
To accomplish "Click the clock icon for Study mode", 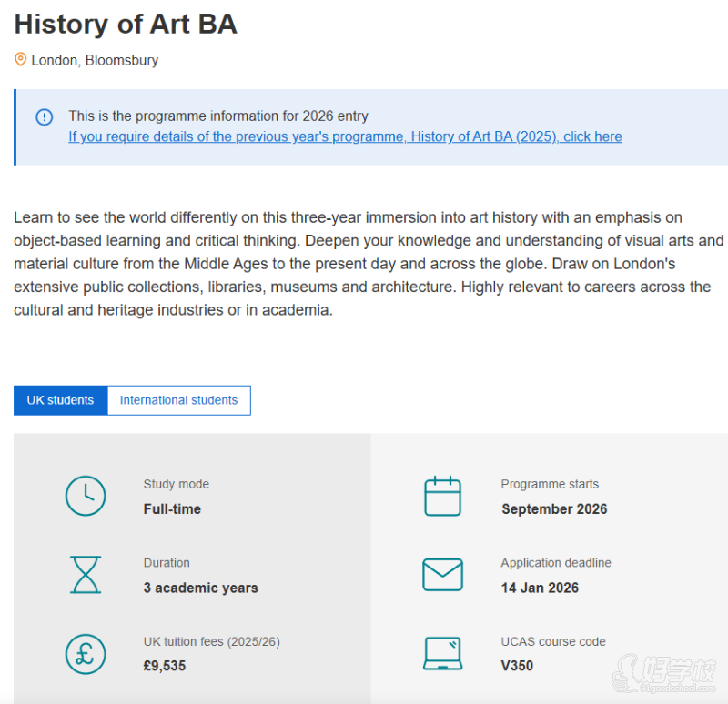I will [x=86, y=496].
